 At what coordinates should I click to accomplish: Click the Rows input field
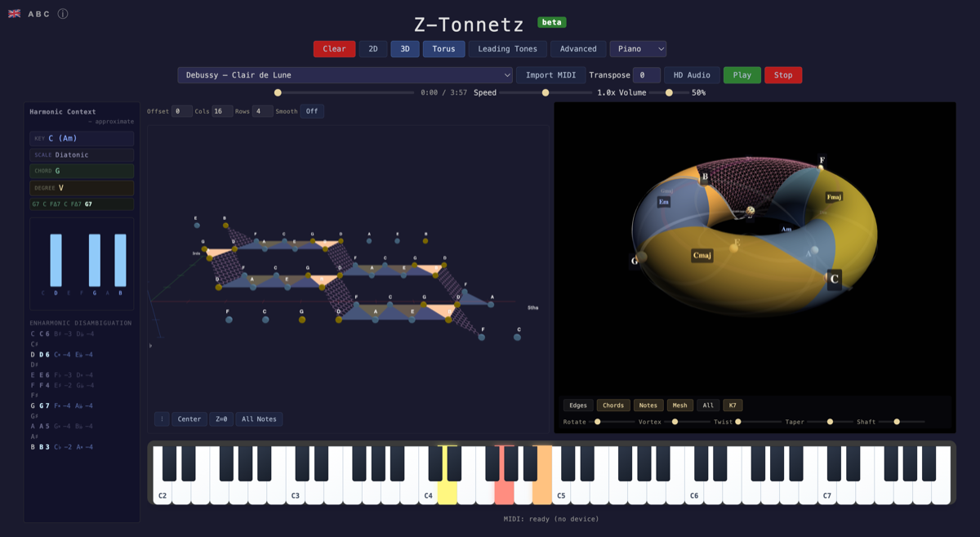click(x=263, y=111)
